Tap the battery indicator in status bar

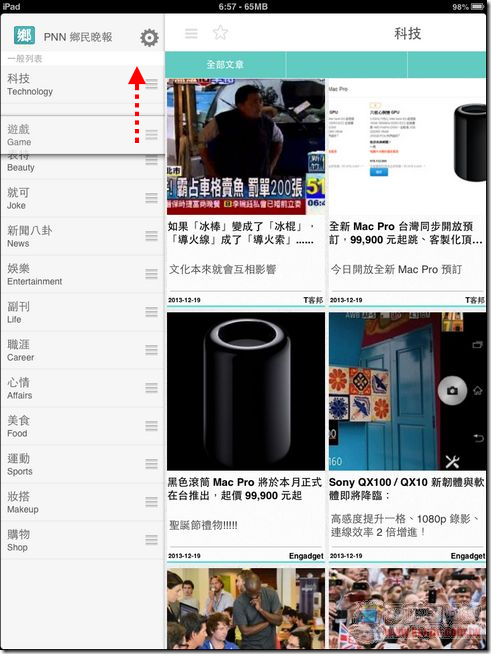click(x=477, y=7)
